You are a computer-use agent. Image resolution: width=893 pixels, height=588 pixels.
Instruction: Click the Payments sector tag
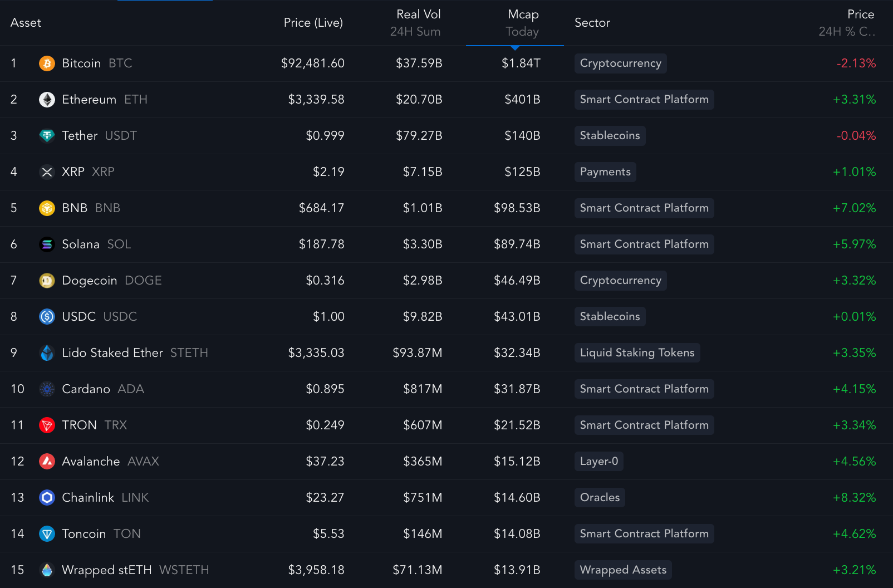tap(605, 172)
